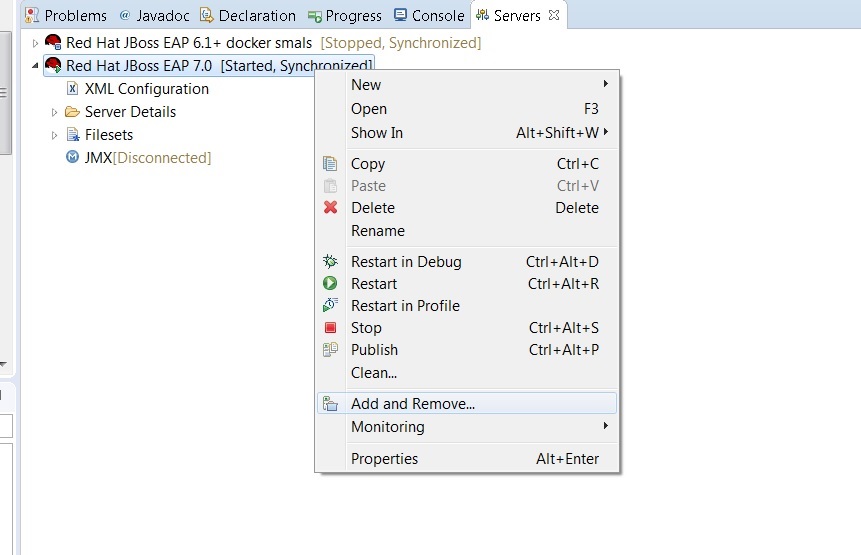This screenshot has height=555, width=861.
Task: Open Properties from the context menu
Action: 467,458
